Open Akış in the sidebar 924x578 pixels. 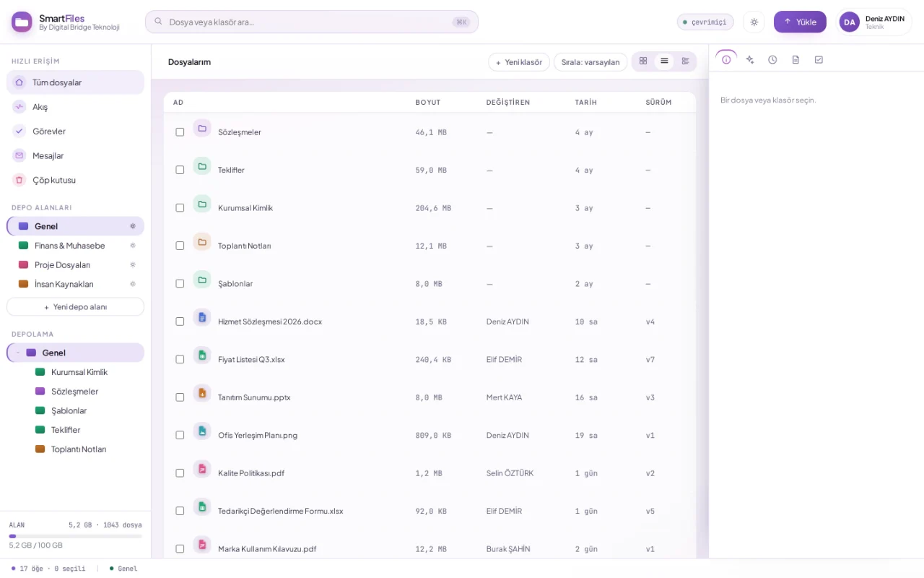click(75, 107)
